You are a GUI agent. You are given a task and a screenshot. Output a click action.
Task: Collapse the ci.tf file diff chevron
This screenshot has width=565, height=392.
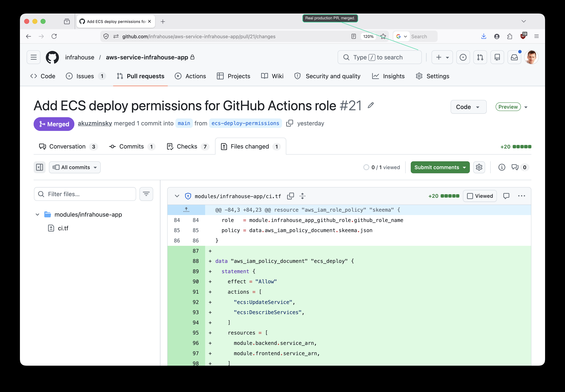pyautogui.click(x=177, y=196)
